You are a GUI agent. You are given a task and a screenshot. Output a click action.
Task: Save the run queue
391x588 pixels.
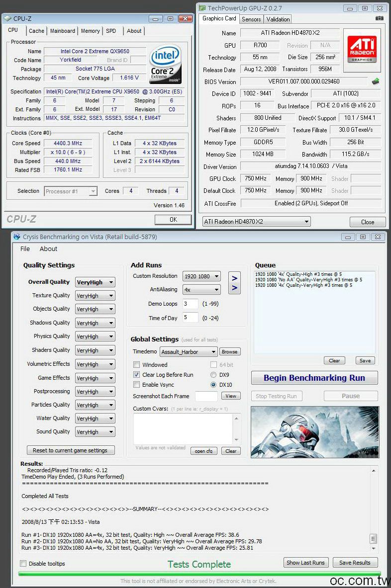pyautogui.click(x=365, y=360)
